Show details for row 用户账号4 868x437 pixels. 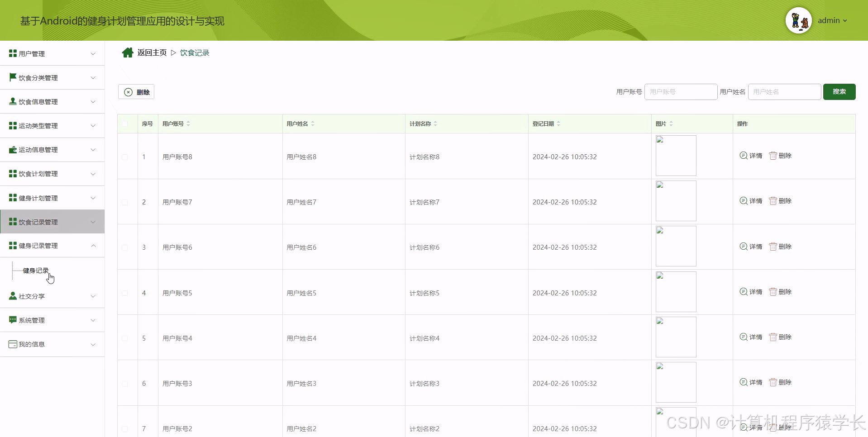click(751, 337)
